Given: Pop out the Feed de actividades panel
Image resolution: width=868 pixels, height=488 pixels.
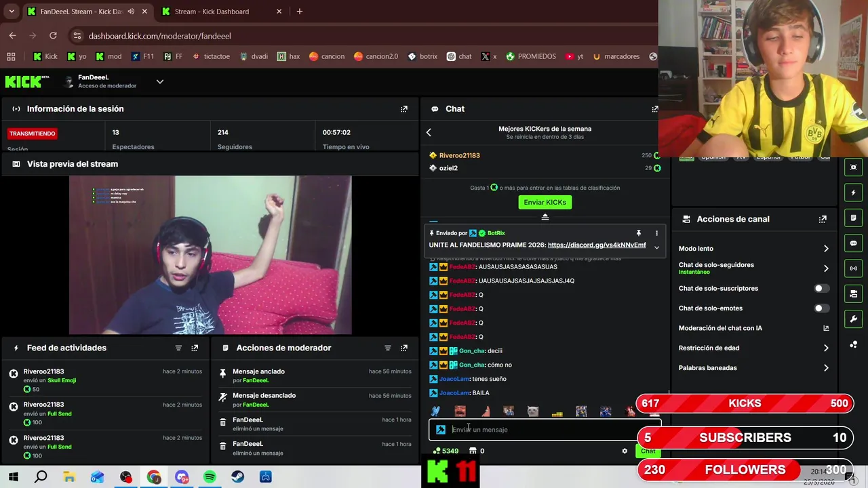Looking at the screenshot, I should pyautogui.click(x=195, y=348).
